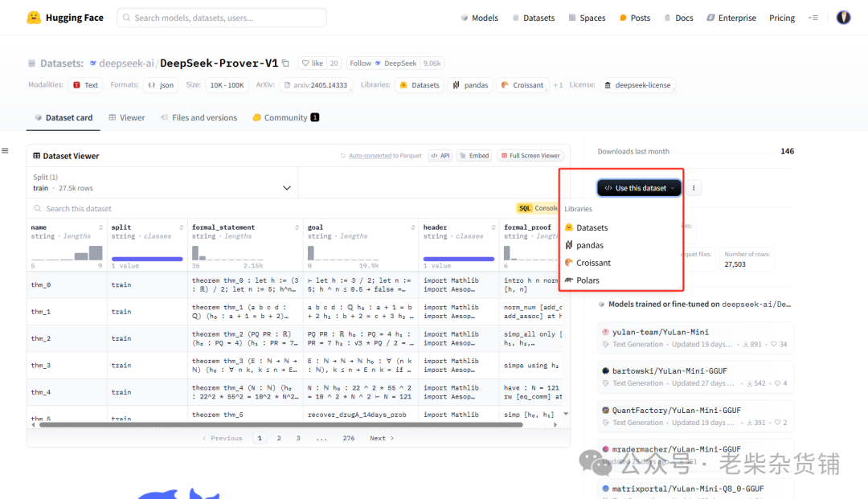Show the +1 additional libraries
This screenshot has height=499, width=868.
[x=558, y=85]
